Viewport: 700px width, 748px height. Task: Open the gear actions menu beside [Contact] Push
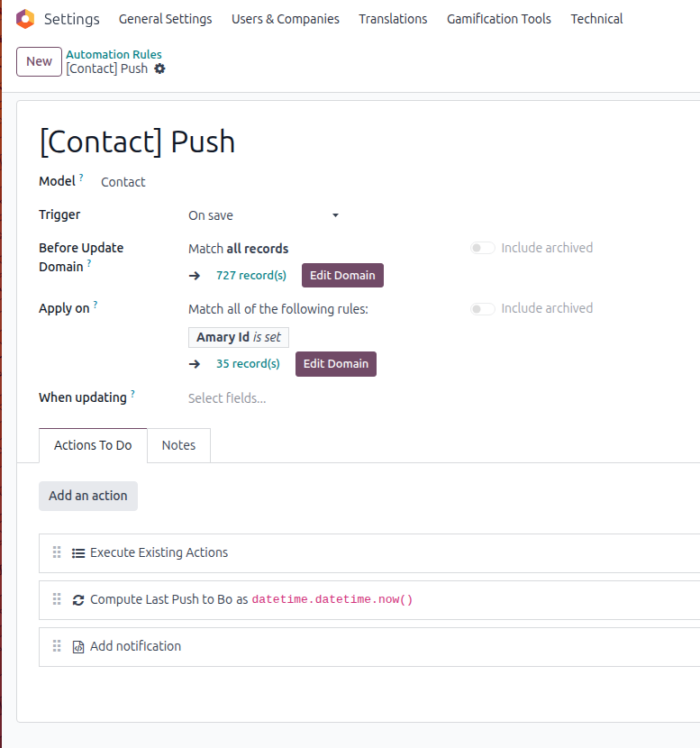(x=159, y=68)
